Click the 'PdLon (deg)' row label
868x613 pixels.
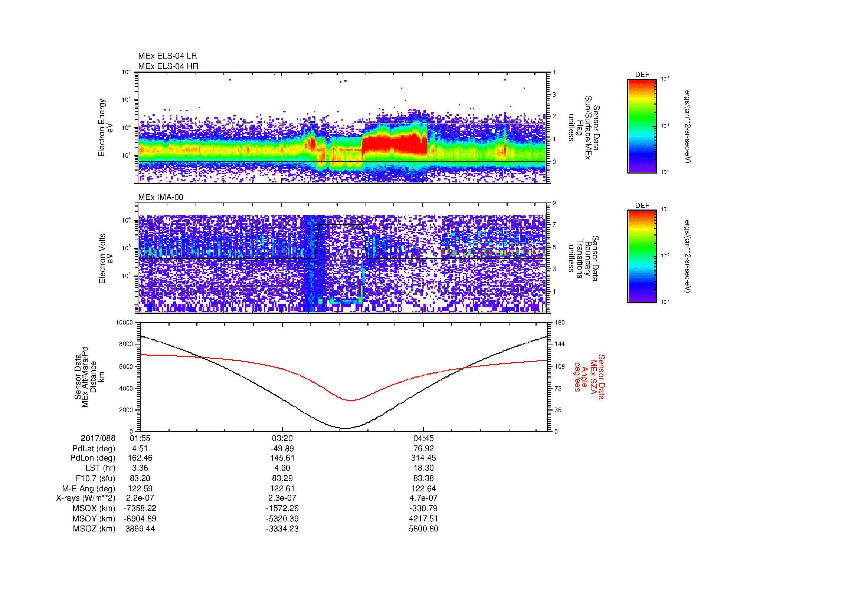click(94, 458)
